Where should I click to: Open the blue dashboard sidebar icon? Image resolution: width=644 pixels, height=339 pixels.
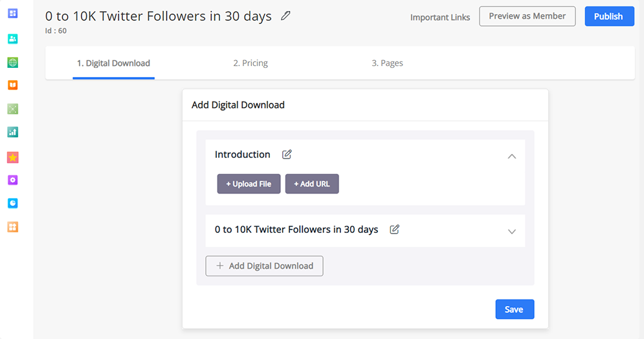pos(13,14)
